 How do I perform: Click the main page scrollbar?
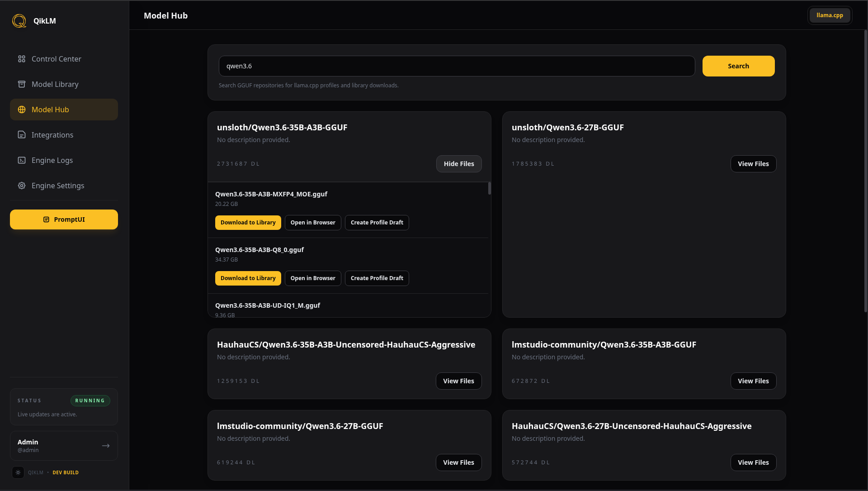click(866, 171)
